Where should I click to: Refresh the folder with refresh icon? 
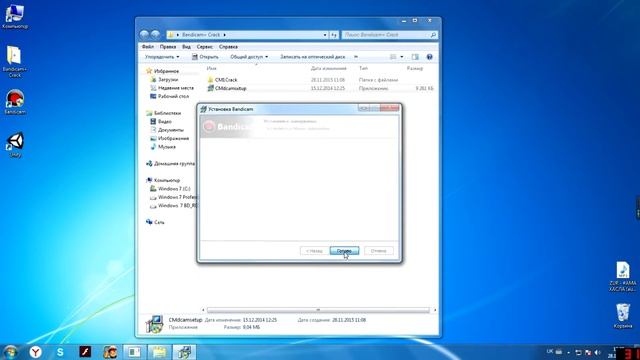coord(334,35)
